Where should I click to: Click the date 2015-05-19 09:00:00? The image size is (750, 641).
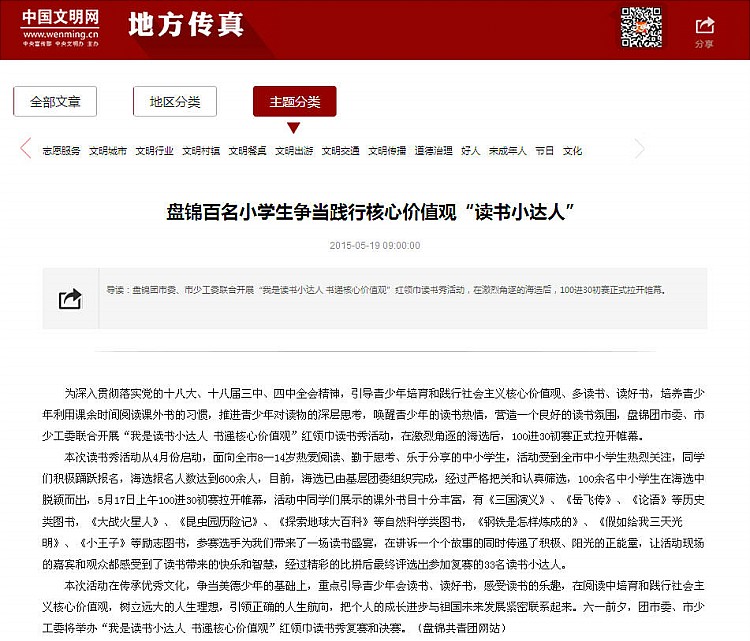pos(375,245)
